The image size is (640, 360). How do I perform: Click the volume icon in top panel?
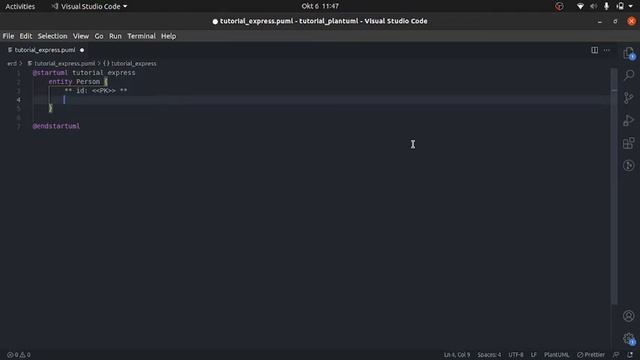click(x=593, y=6)
